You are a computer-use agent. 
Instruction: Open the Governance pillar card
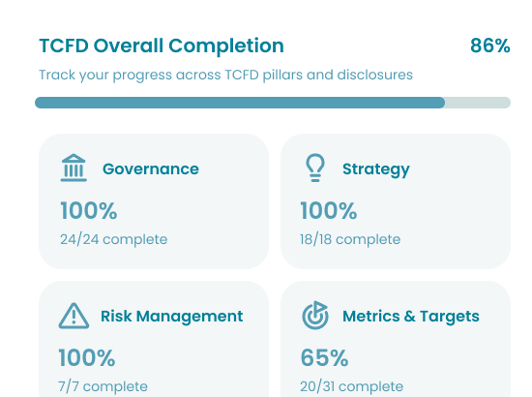click(154, 201)
